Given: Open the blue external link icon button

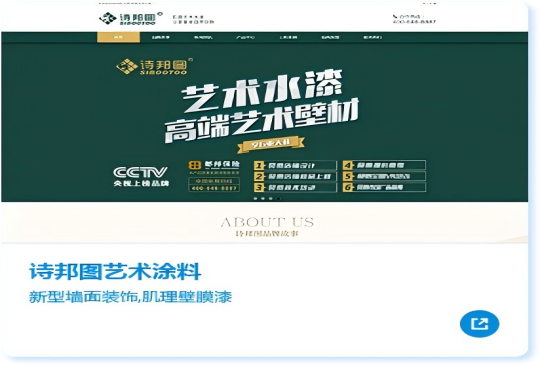Looking at the screenshot, I should (x=479, y=324).
